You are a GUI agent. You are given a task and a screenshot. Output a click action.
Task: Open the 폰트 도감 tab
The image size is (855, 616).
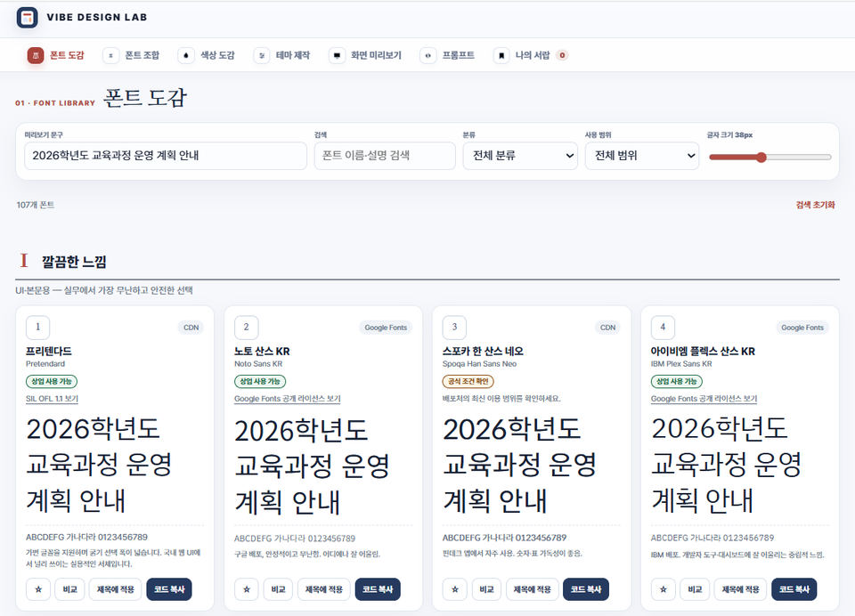[56, 55]
